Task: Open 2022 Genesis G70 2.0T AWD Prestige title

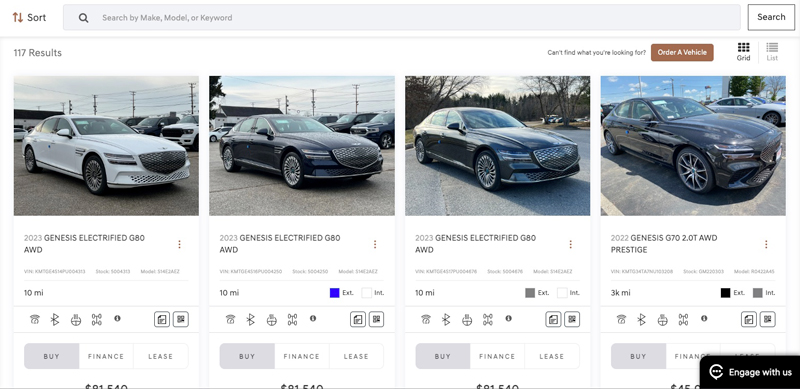Action: tap(664, 244)
